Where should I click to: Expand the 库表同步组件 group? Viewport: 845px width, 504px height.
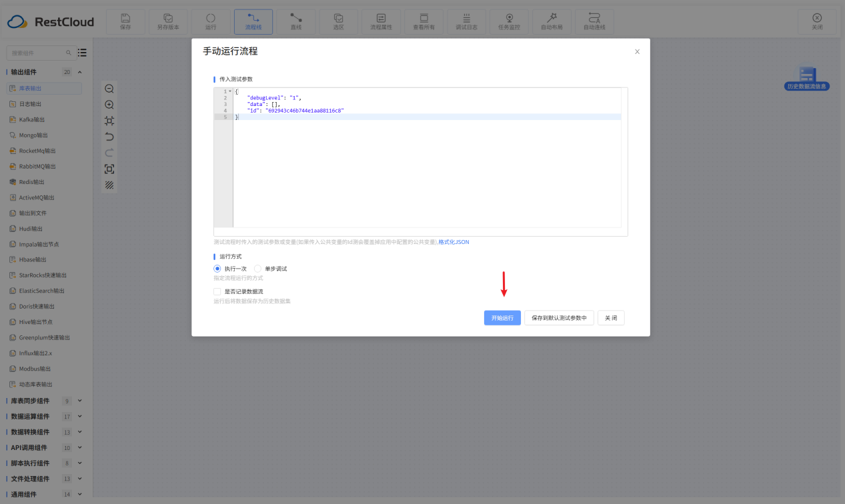pyautogui.click(x=80, y=401)
